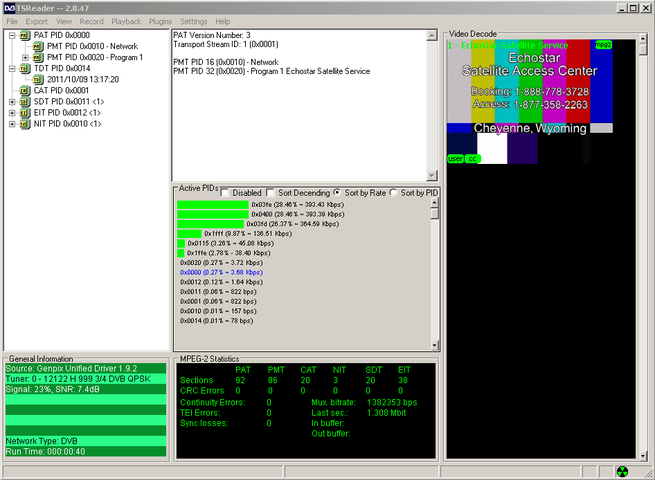Minimize the TSReader window
Screen dimensions: 655x480
click(x=622, y=8)
